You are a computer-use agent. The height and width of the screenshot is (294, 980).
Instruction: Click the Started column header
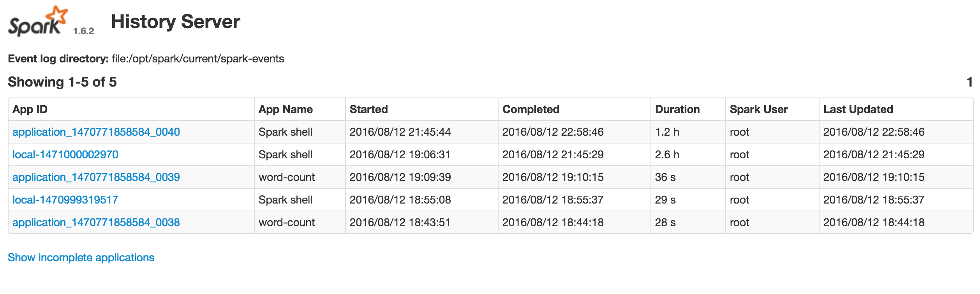pos(368,109)
